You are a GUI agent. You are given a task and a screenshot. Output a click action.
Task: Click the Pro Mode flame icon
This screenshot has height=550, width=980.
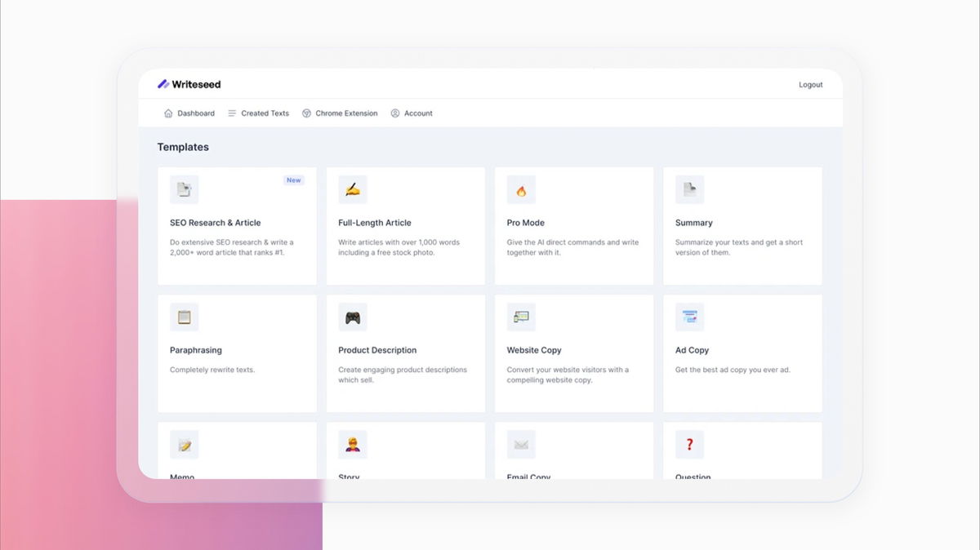522,189
